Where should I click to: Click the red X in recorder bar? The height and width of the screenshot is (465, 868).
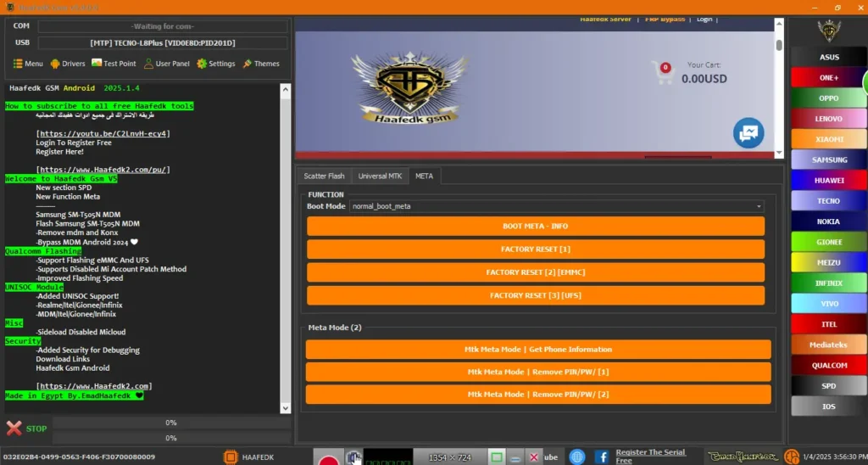point(534,457)
